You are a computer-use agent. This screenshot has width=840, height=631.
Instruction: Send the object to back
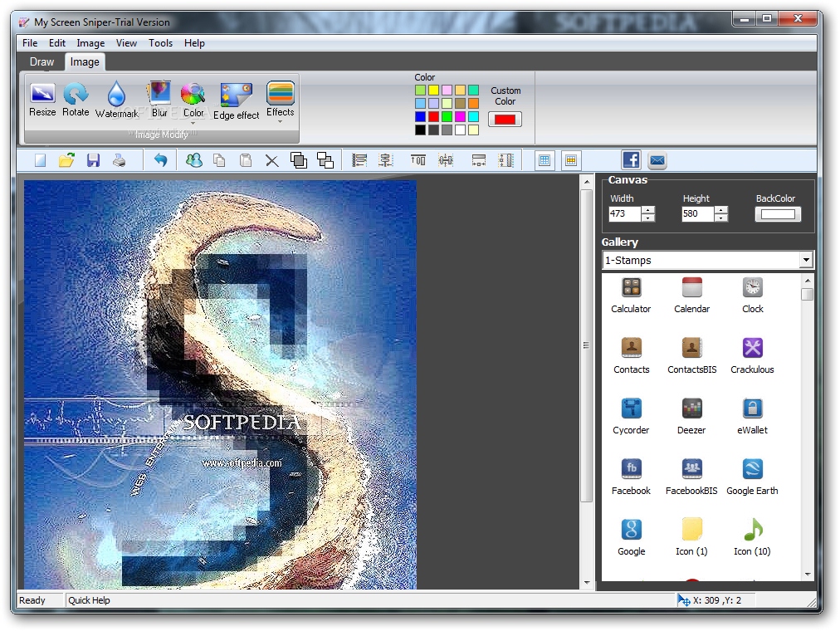[325, 160]
